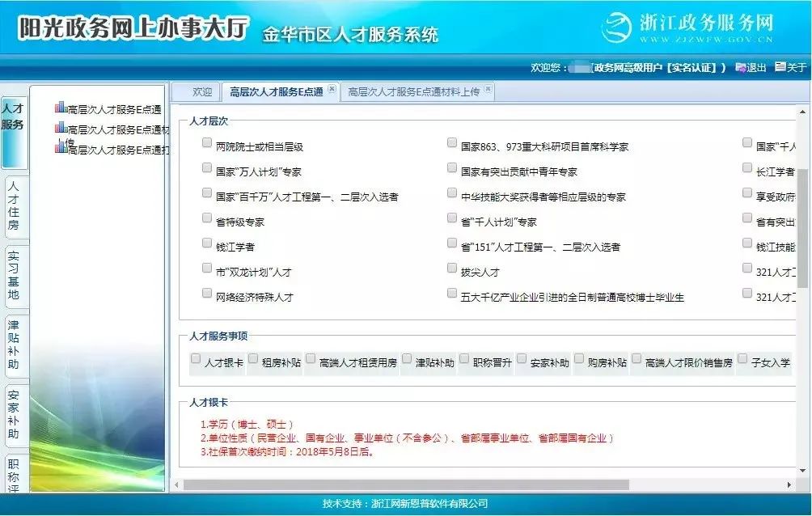Viewport: 812px width, 516px height.
Task: Click the 政务网高级用户 实名认证 link
Action: tap(658, 68)
